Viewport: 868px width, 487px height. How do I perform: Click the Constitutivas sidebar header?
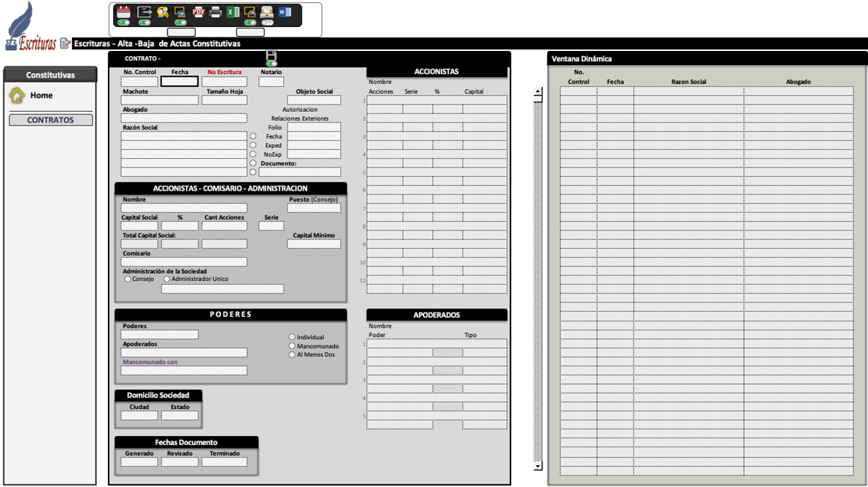click(50, 75)
